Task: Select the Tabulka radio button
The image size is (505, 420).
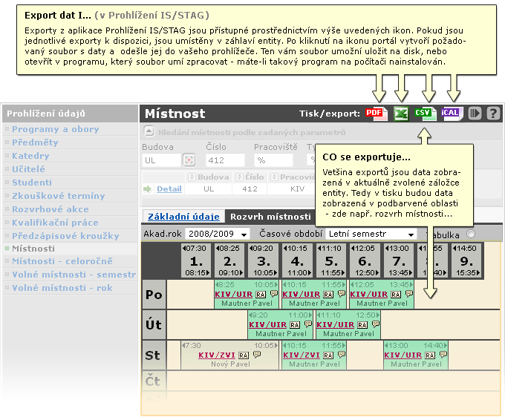Action: tap(471, 234)
